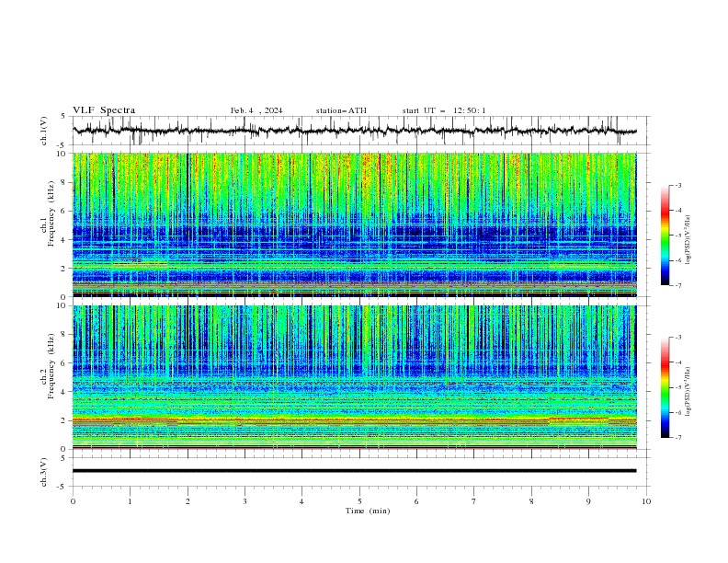
Task: Click the "Feb. 4 , 2024" date text
Action: (256, 110)
